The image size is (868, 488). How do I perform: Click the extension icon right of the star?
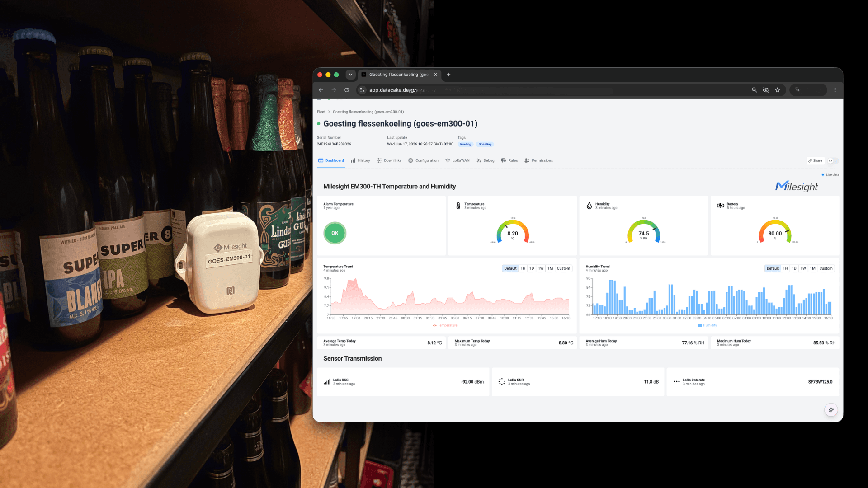coord(797,90)
